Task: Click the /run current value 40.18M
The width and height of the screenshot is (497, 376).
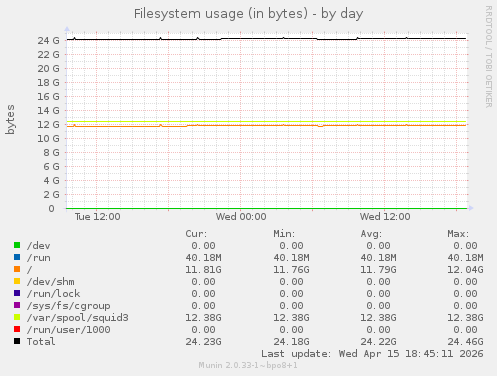Action: (203, 258)
